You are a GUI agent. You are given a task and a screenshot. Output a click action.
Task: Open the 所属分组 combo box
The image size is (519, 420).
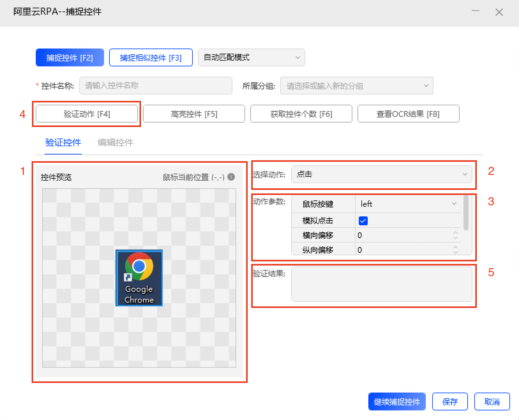click(x=357, y=86)
